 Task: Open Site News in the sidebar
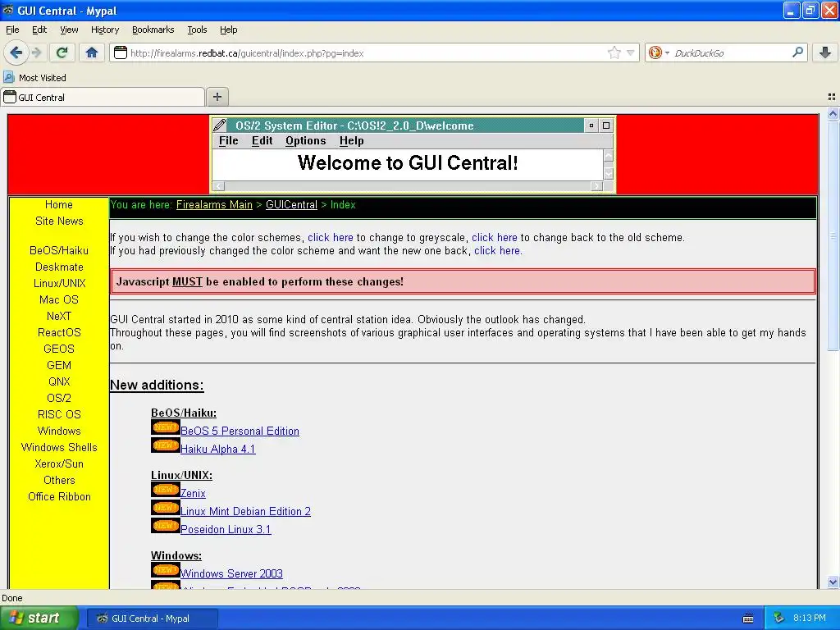pos(59,221)
